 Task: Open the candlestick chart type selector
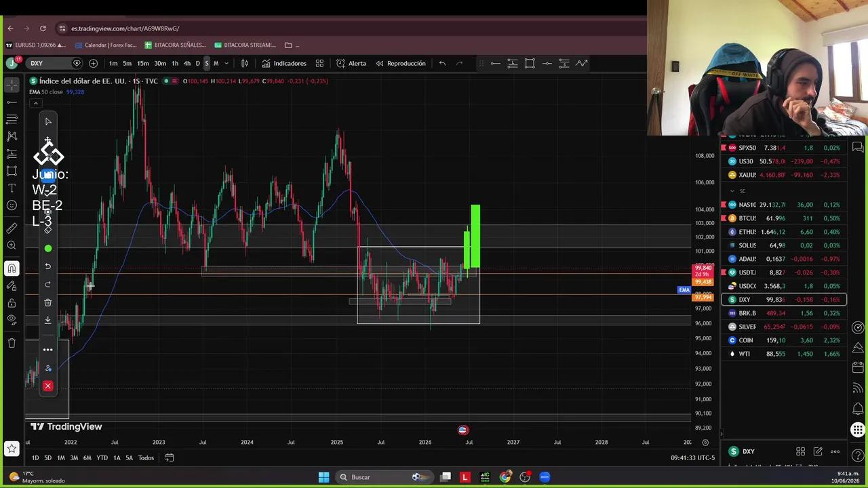(245, 63)
